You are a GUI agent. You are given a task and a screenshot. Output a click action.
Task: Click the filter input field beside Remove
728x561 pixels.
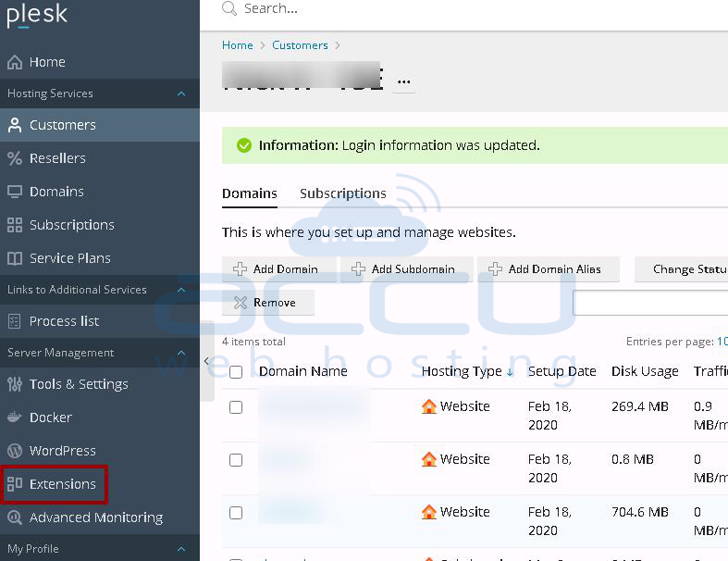(x=650, y=303)
